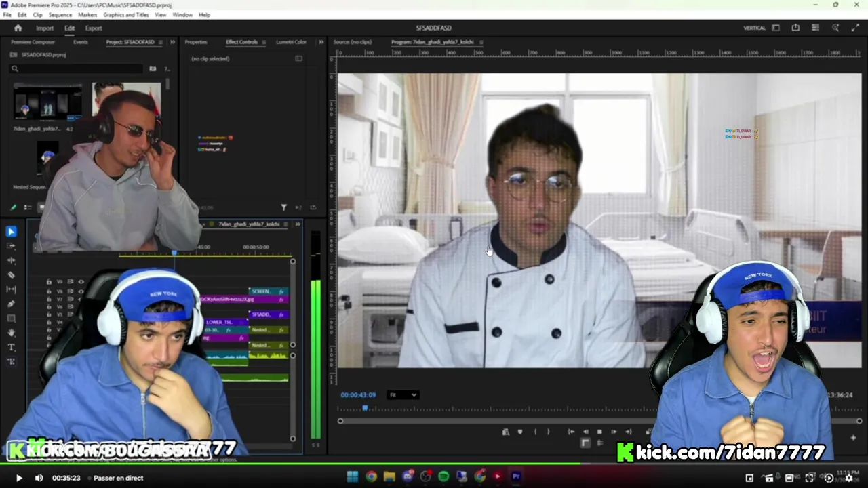Switch to the Premiere Composer tab

33,42
